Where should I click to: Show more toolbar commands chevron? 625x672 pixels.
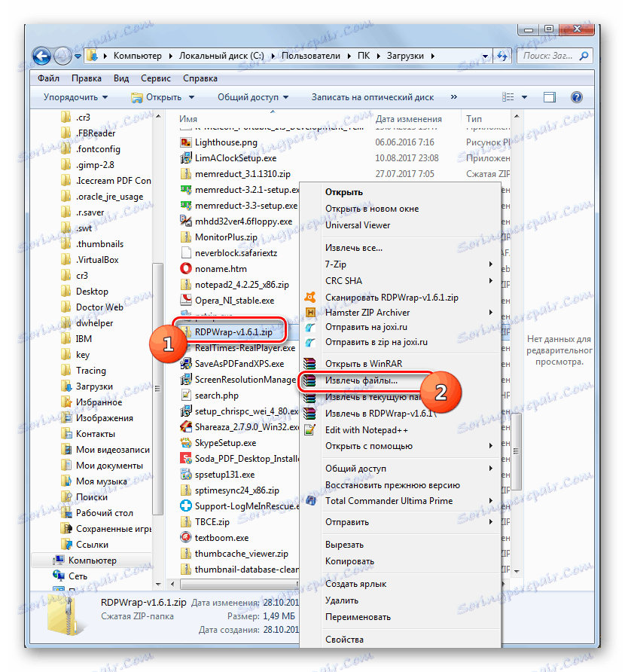tap(453, 97)
